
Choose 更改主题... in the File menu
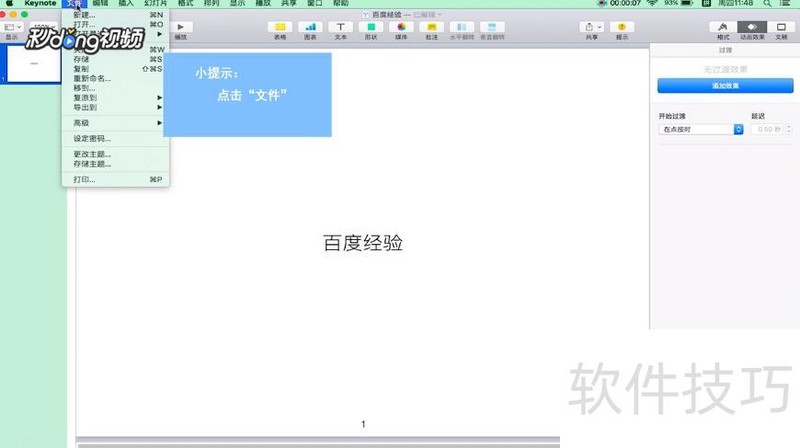pyautogui.click(x=115, y=154)
